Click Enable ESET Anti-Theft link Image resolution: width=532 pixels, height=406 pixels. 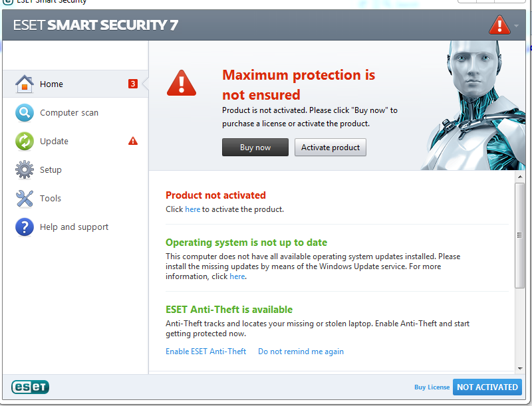coord(205,352)
